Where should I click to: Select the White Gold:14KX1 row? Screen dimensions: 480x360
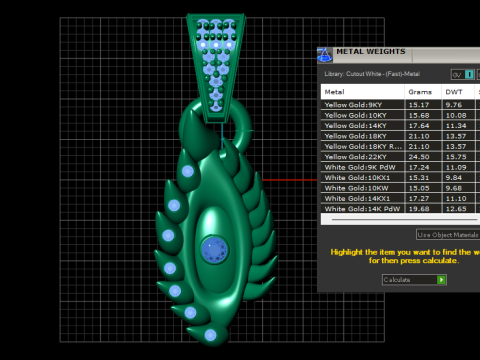400,198
